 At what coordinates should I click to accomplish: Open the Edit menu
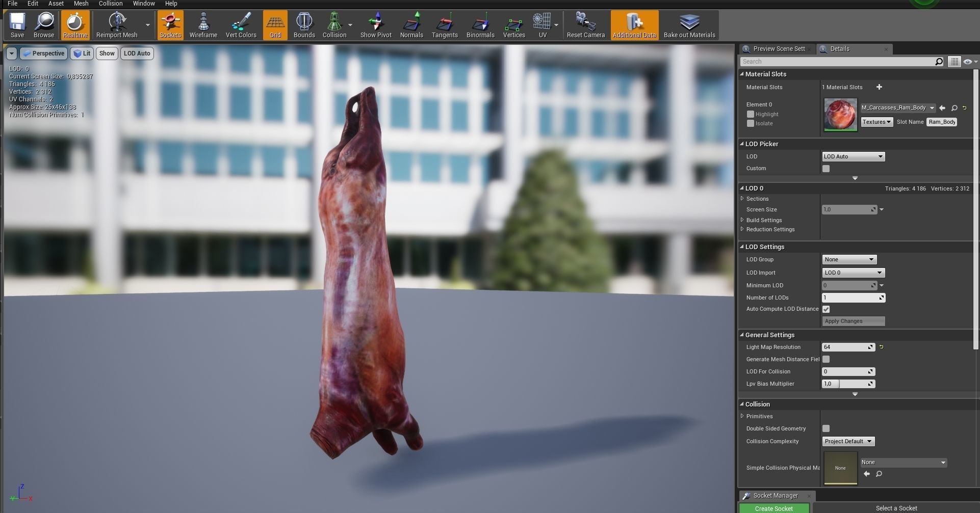pos(33,4)
